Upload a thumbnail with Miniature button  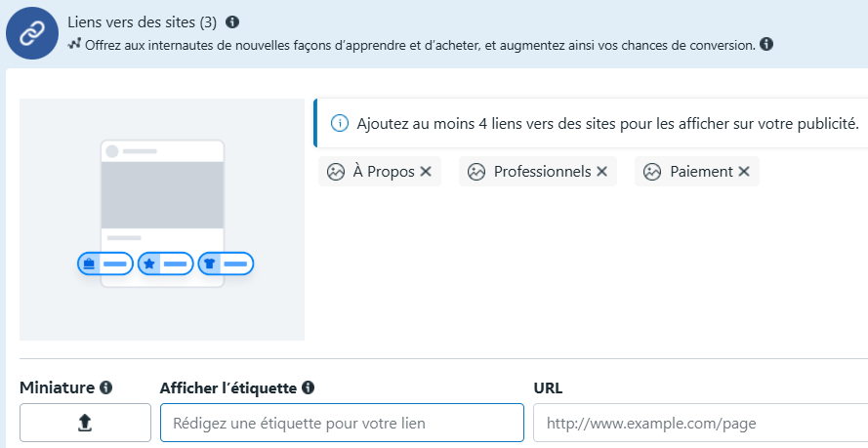click(85, 423)
